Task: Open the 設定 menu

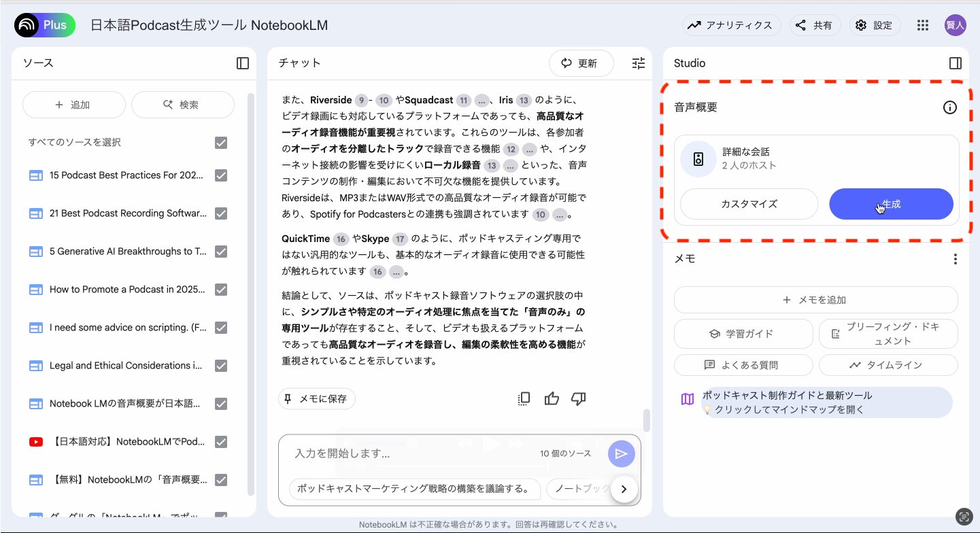Action: pos(875,25)
